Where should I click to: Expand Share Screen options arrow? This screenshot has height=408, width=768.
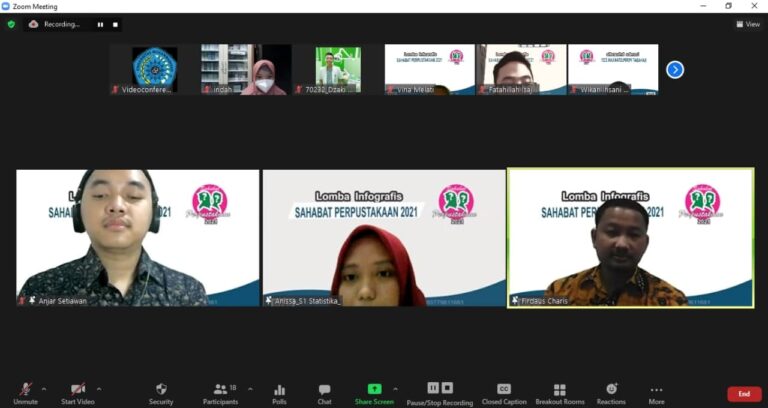pos(395,389)
